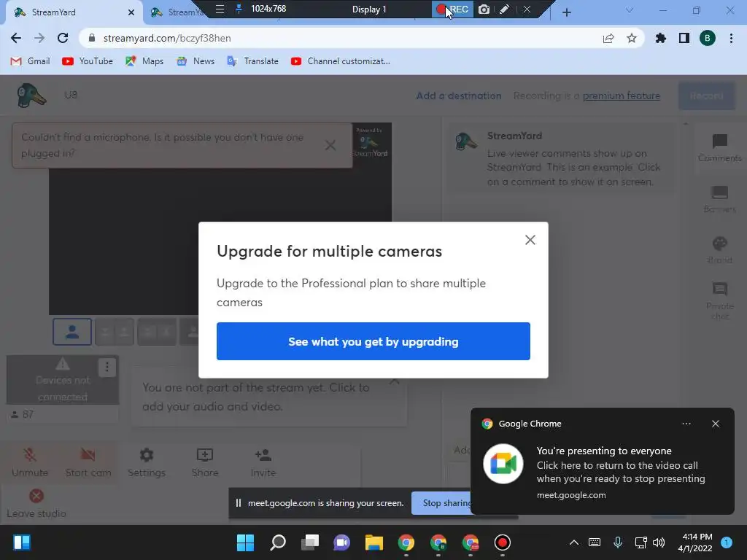The height and width of the screenshot is (560, 747).
Task: Open the notification's three-dot options
Action: [x=686, y=424]
